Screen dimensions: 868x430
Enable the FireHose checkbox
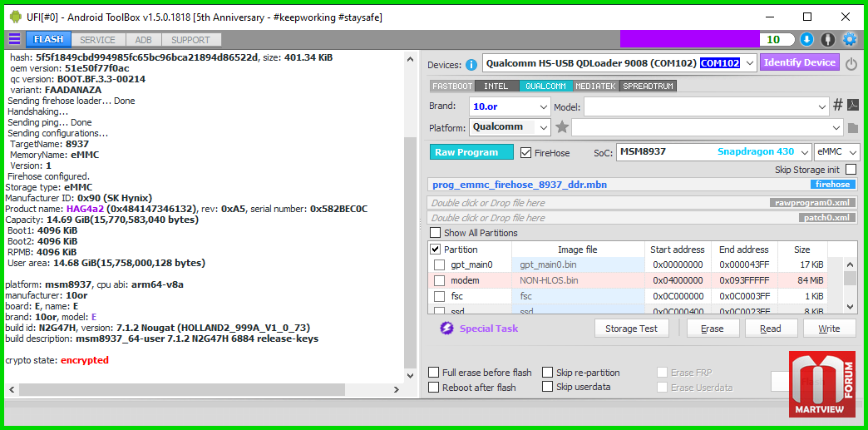[526, 152]
